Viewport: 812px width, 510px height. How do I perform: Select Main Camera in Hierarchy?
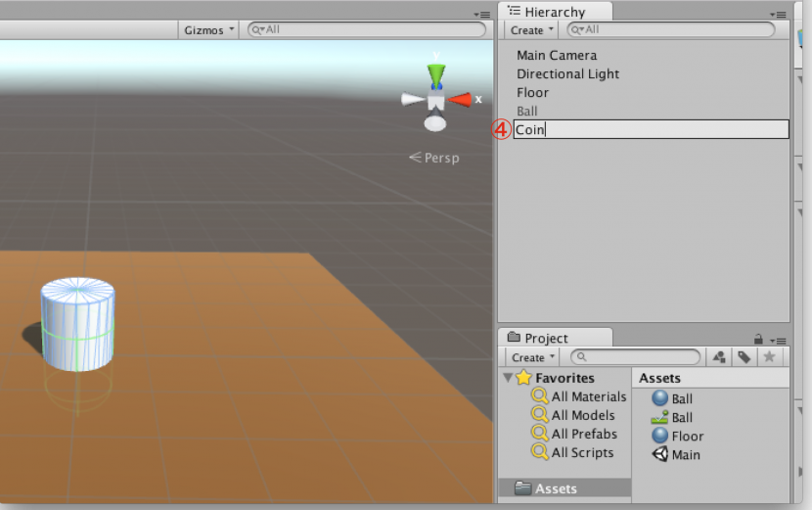(556, 56)
